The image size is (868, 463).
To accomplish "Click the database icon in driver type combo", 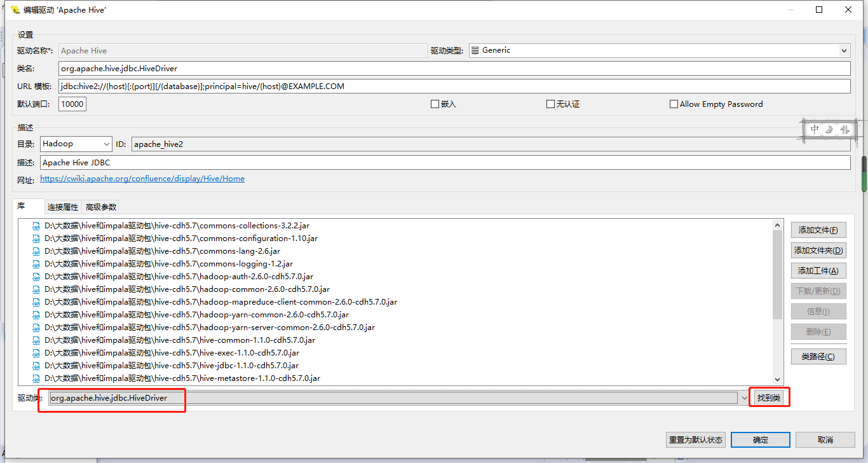I will [x=475, y=50].
